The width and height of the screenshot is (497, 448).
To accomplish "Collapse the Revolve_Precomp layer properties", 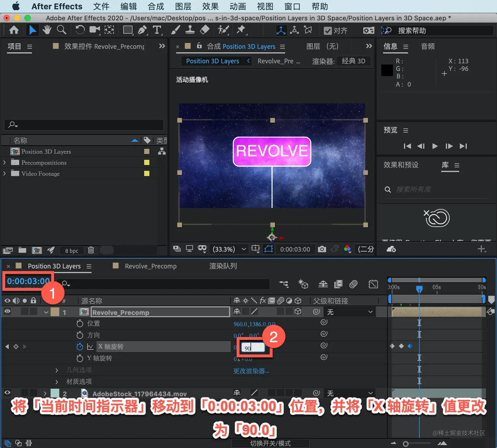I will (46, 312).
